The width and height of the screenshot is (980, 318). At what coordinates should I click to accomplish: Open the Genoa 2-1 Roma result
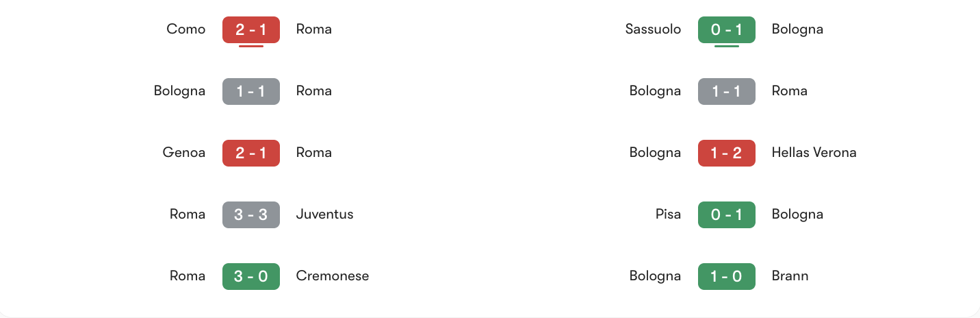point(251,153)
